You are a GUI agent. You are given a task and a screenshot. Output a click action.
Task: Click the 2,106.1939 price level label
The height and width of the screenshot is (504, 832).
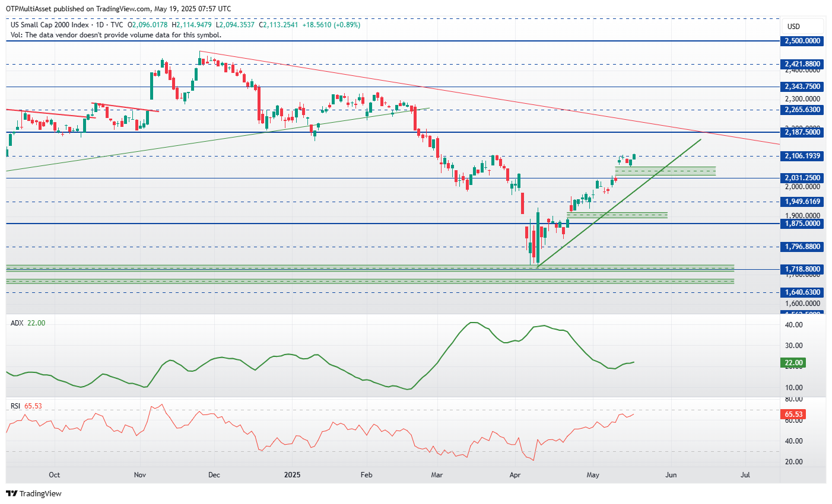click(x=802, y=156)
